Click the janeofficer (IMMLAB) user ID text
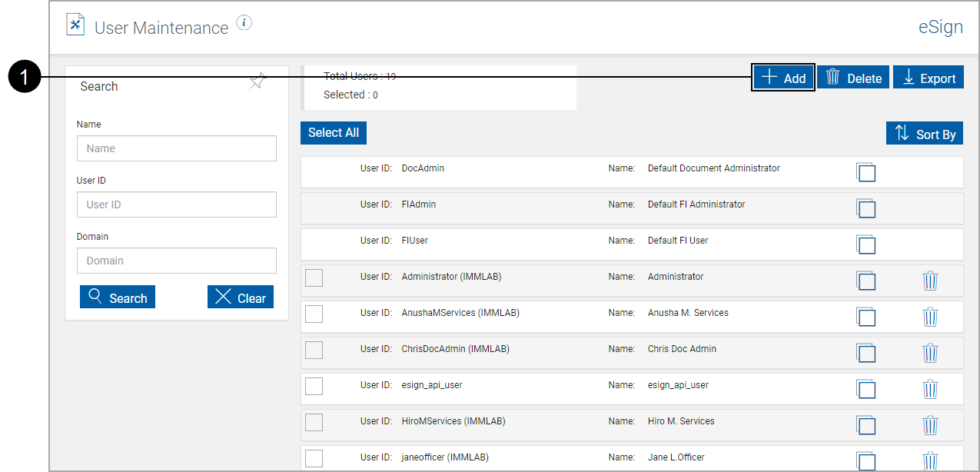 [445, 457]
